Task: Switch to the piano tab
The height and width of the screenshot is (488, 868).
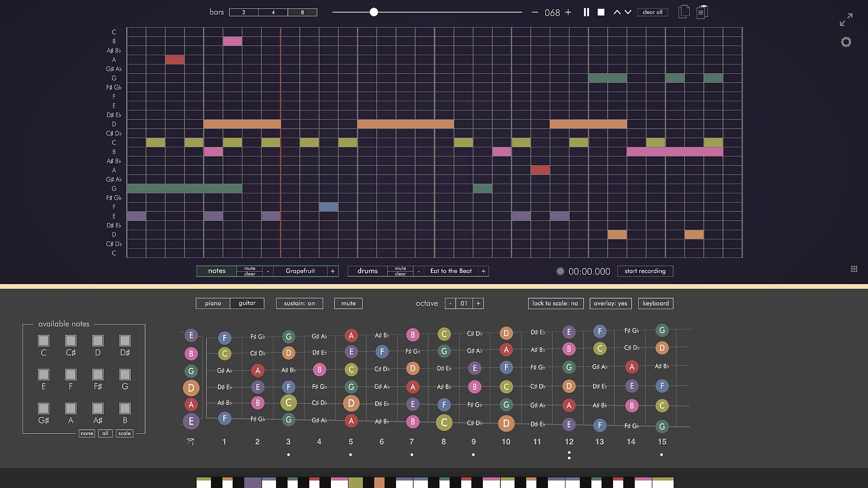Action: [213, 303]
